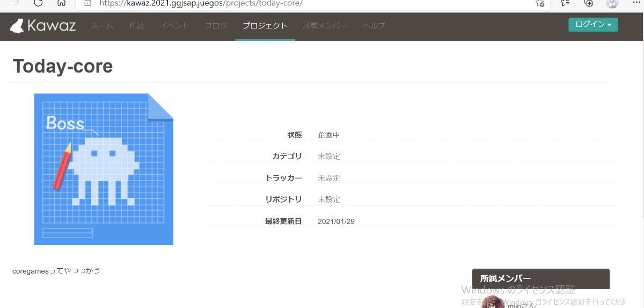Go to the browser home page icon
This screenshot has width=644, height=308.
(61, 3)
